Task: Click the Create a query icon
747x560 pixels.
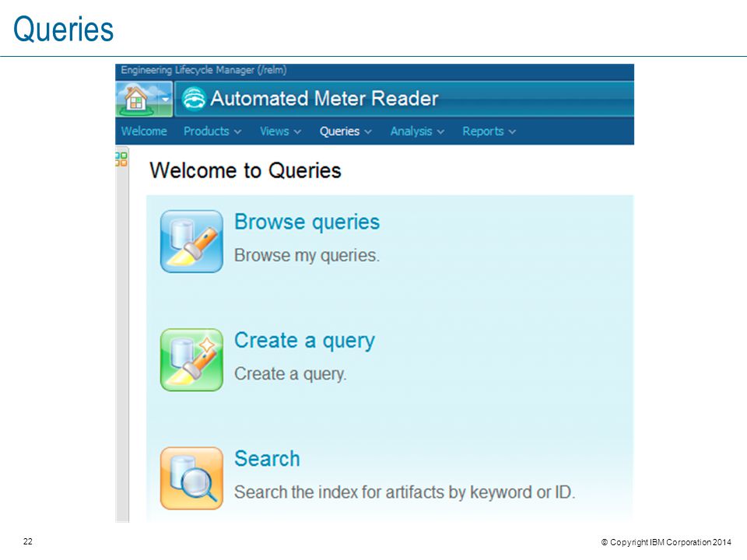Action: coord(191,360)
